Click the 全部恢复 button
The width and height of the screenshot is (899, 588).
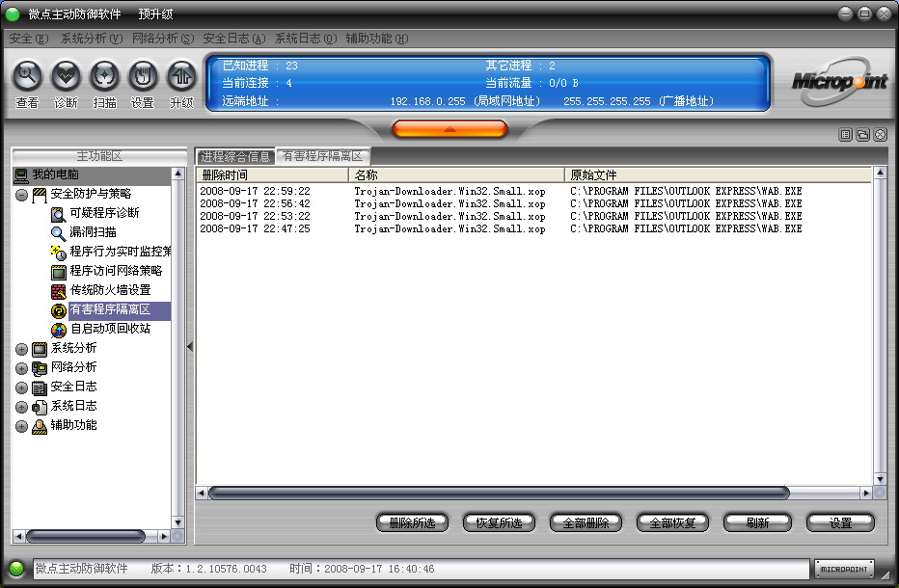pos(672,522)
